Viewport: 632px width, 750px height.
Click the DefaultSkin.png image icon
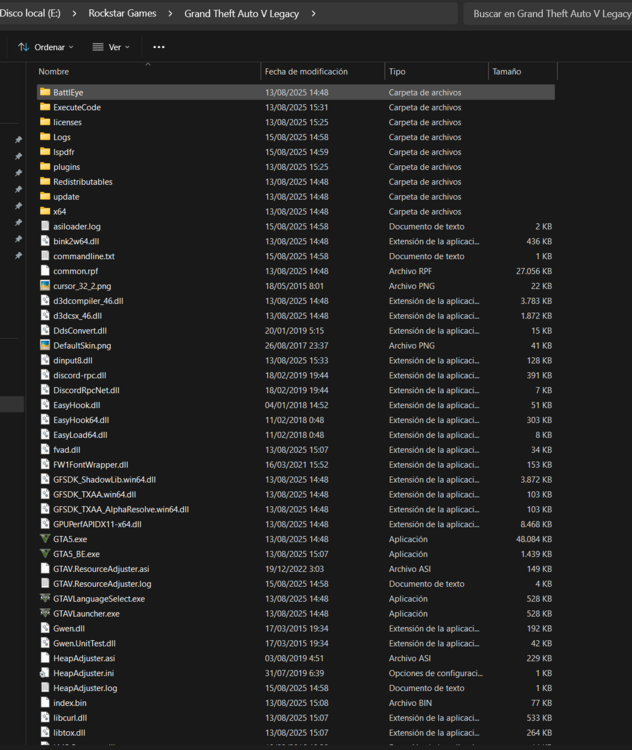(45, 345)
